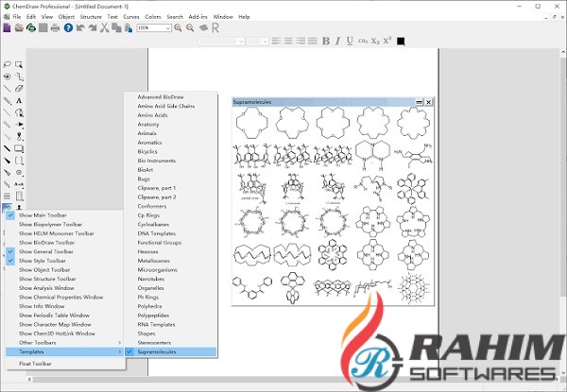Pick the bold wedge bond tool
The image size is (567, 392).
[x=7, y=161]
